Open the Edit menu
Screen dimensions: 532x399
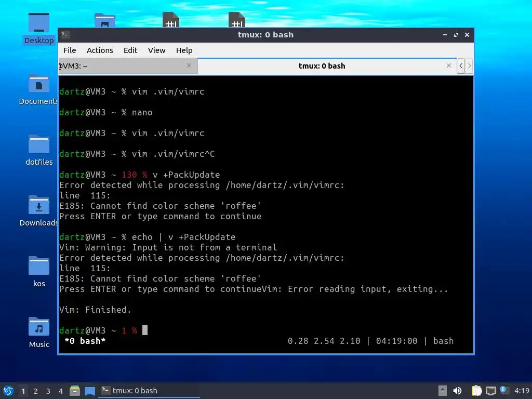click(x=130, y=50)
